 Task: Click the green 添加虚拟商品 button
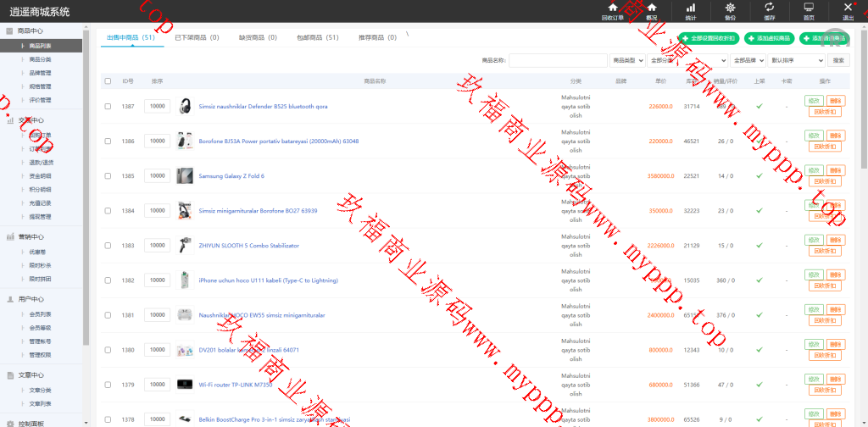769,38
